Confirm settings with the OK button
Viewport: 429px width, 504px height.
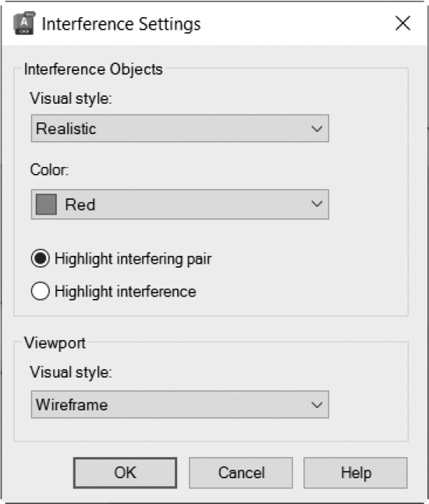pyautogui.click(x=125, y=473)
